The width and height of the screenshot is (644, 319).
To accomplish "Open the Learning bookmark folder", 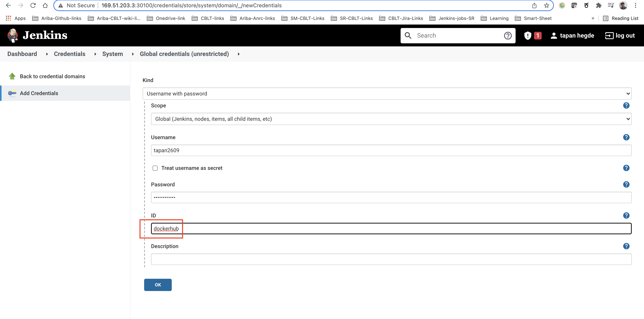I will click(x=495, y=18).
